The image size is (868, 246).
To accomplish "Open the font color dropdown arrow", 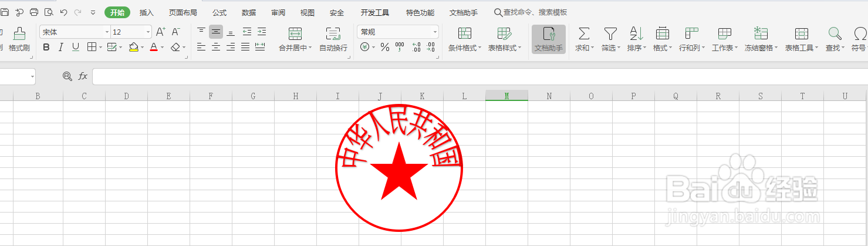I will 163,47.
